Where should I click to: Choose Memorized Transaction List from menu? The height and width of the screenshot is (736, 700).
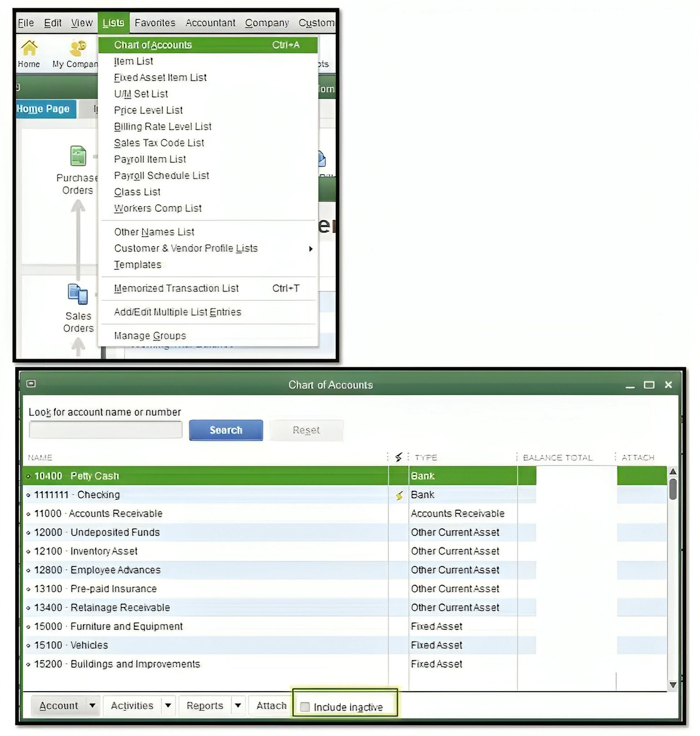pos(176,288)
